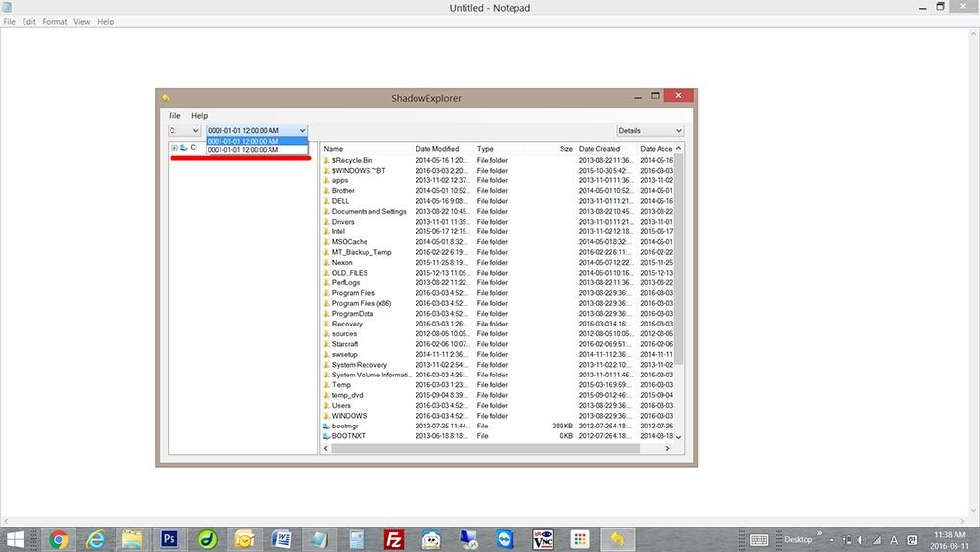Select the Recovery folder row

(x=498, y=324)
